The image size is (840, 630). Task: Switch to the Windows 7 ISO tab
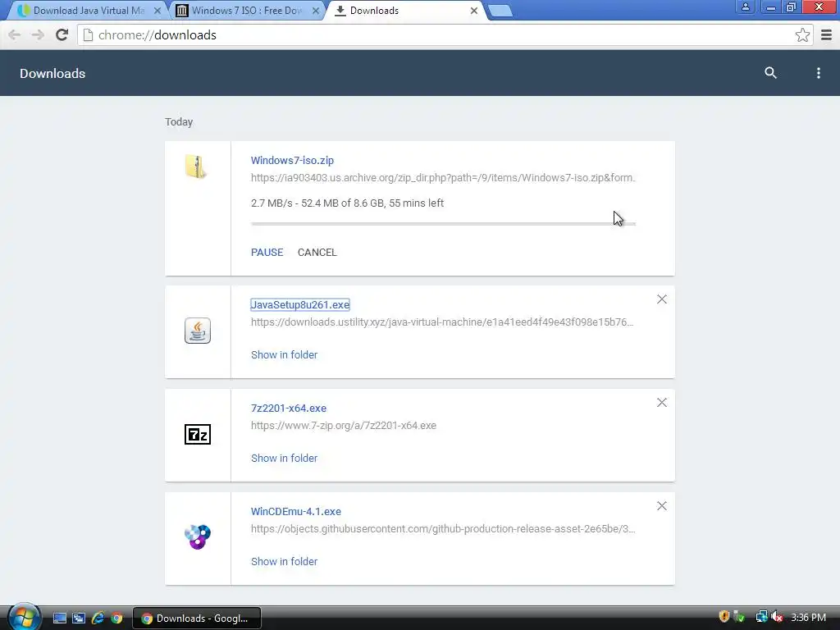248,11
